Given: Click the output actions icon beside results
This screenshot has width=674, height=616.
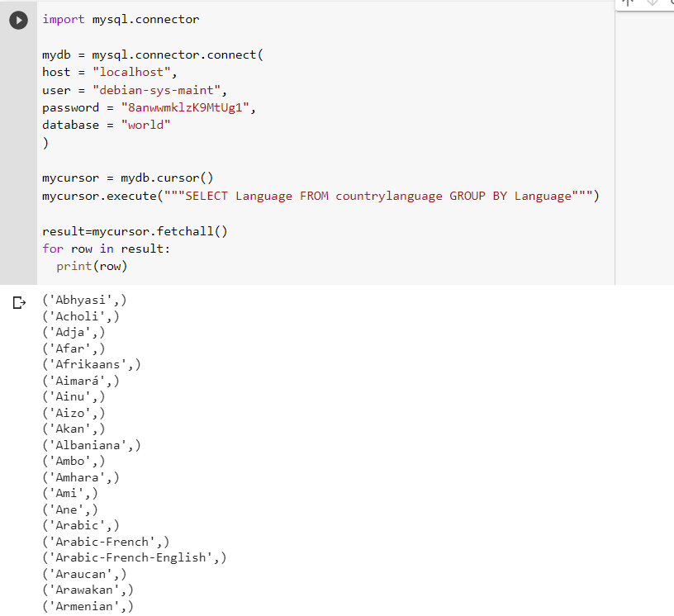Looking at the screenshot, I should (x=19, y=302).
